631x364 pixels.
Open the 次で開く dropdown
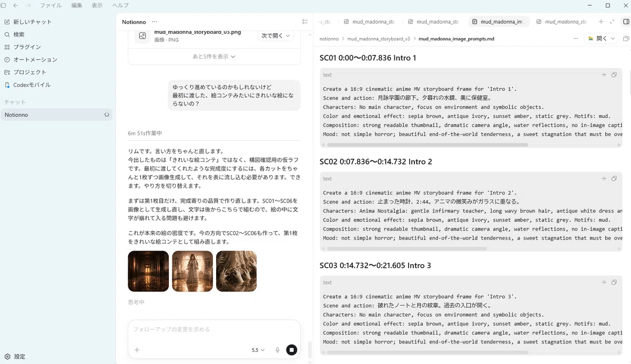pyautogui.click(x=276, y=36)
